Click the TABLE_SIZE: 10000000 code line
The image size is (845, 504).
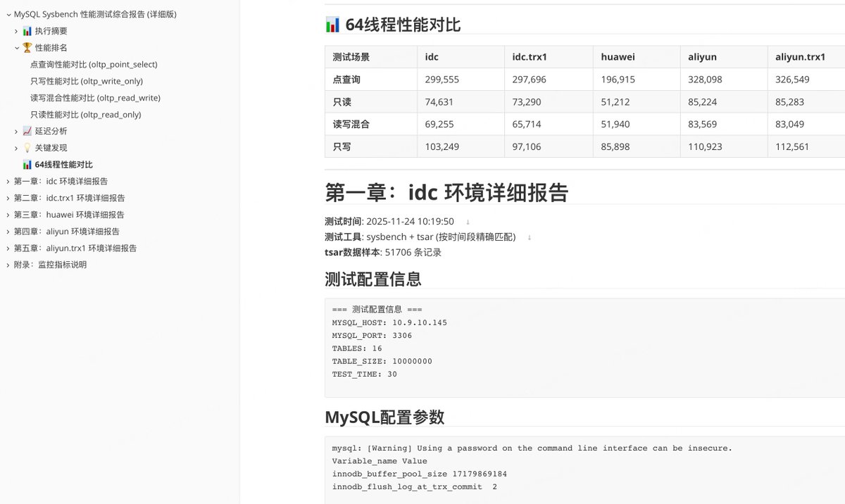(x=382, y=361)
